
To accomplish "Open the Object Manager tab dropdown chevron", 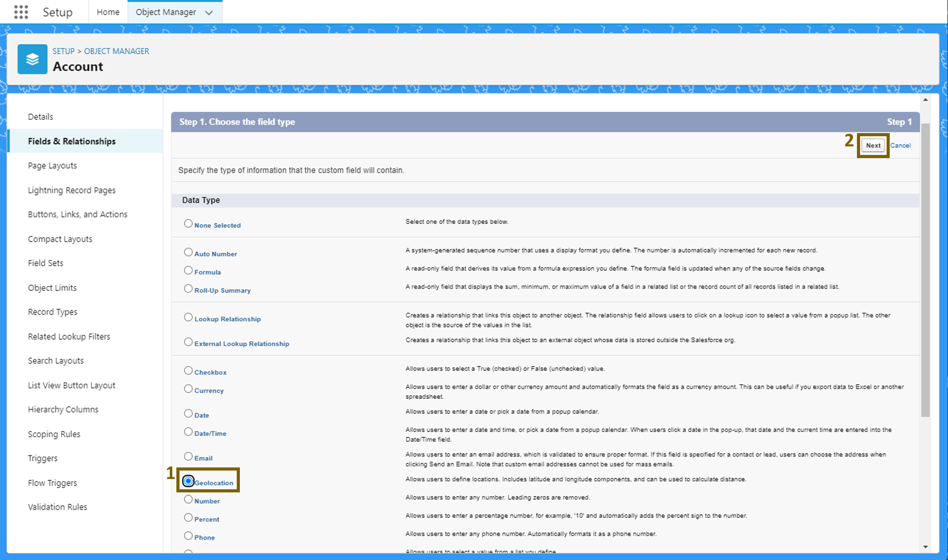I will point(209,12).
